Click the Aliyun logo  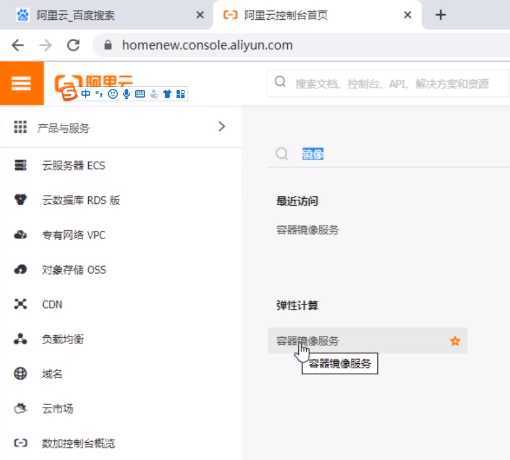tap(94, 82)
